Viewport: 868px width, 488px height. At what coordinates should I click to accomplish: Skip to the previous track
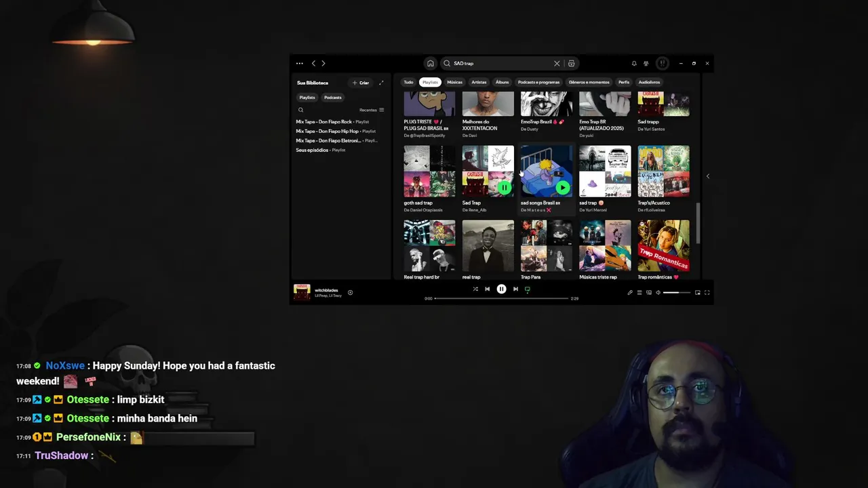coord(487,289)
